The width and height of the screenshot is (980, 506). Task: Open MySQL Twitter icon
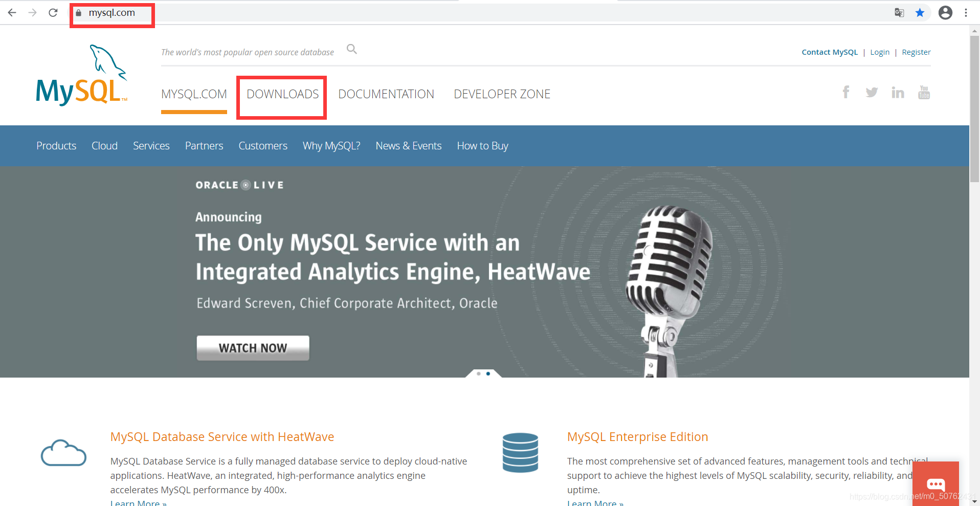(x=872, y=92)
